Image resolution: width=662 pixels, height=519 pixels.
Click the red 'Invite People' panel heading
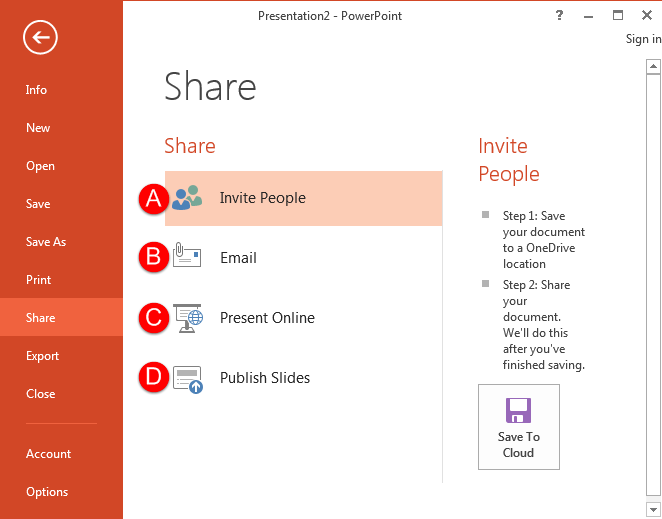[x=509, y=160]
